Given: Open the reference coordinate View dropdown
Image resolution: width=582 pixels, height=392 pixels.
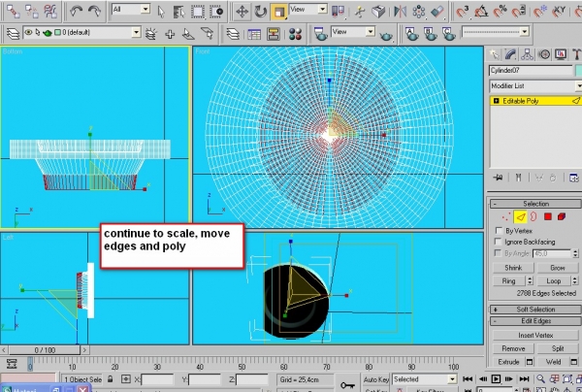Looking at the screenshot, I should [x=322, y=9].
